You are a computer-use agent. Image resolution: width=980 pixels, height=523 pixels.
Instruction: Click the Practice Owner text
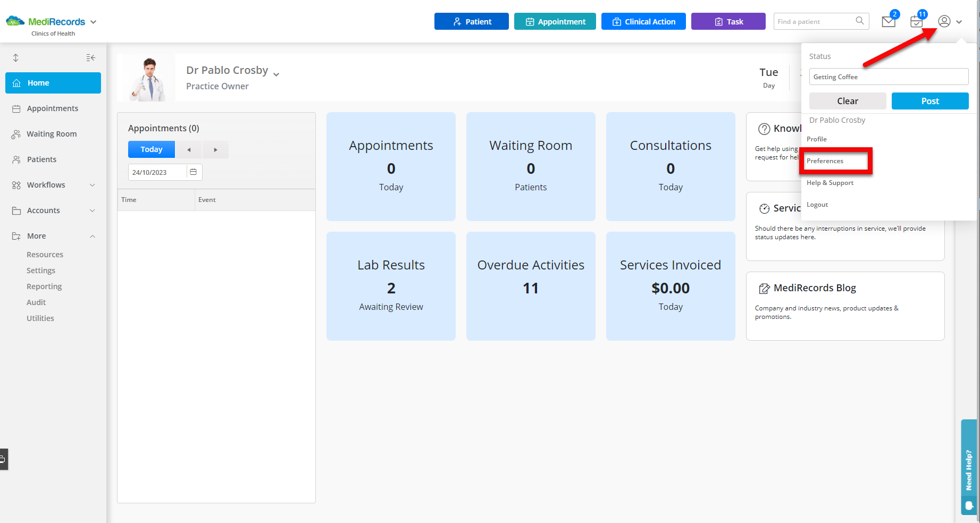pyautogui.click(x=217, y=86)
